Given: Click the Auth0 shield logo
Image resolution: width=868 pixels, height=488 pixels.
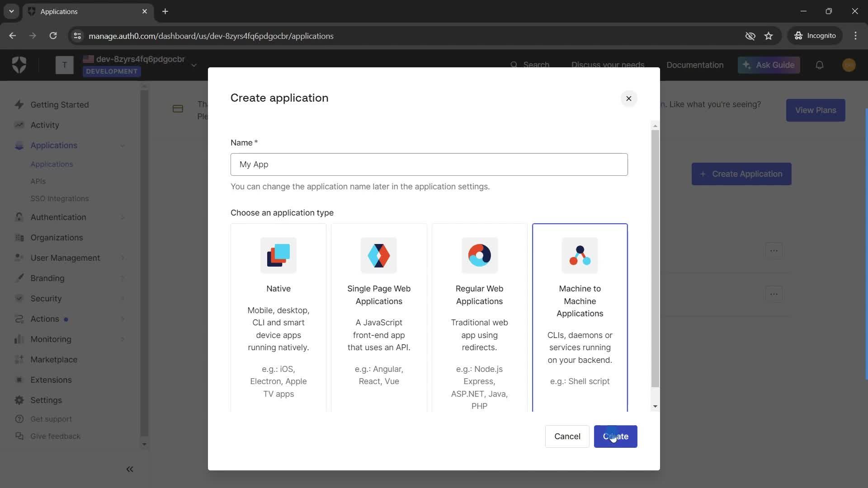Looking at the screenshot, I should coord(19,65).
